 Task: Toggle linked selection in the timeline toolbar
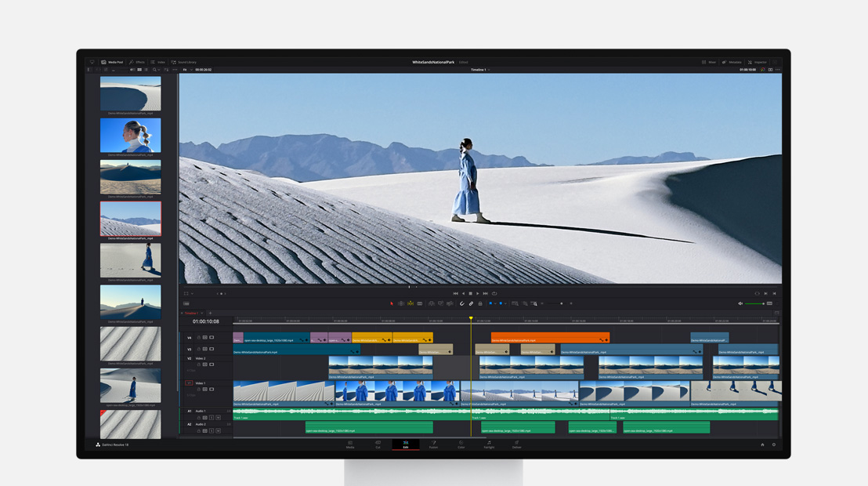click(x=472, y=303)
